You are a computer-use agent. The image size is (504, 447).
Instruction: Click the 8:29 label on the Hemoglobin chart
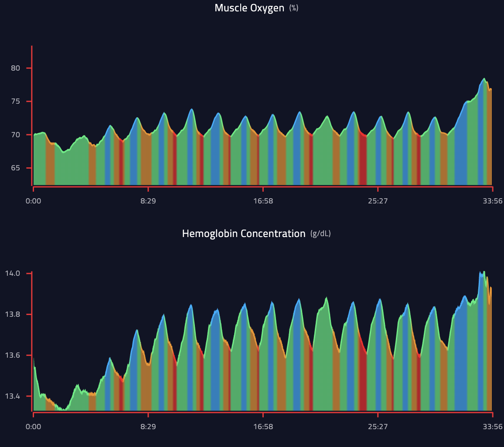click(148, 427)
